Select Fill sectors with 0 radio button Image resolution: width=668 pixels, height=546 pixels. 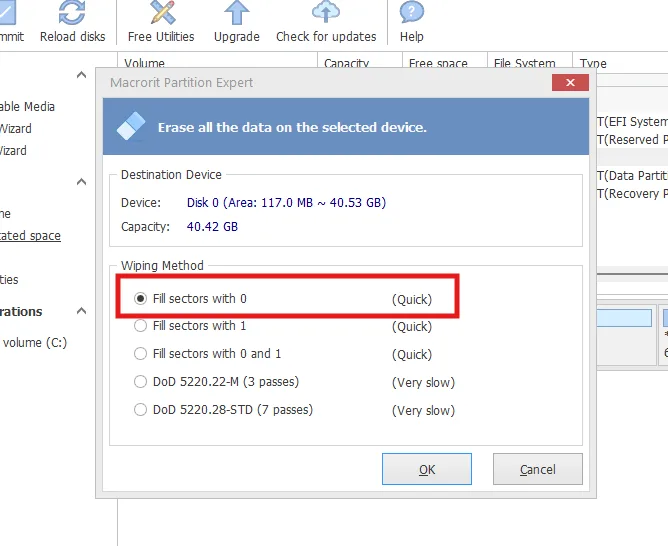[x=140, y=299]
